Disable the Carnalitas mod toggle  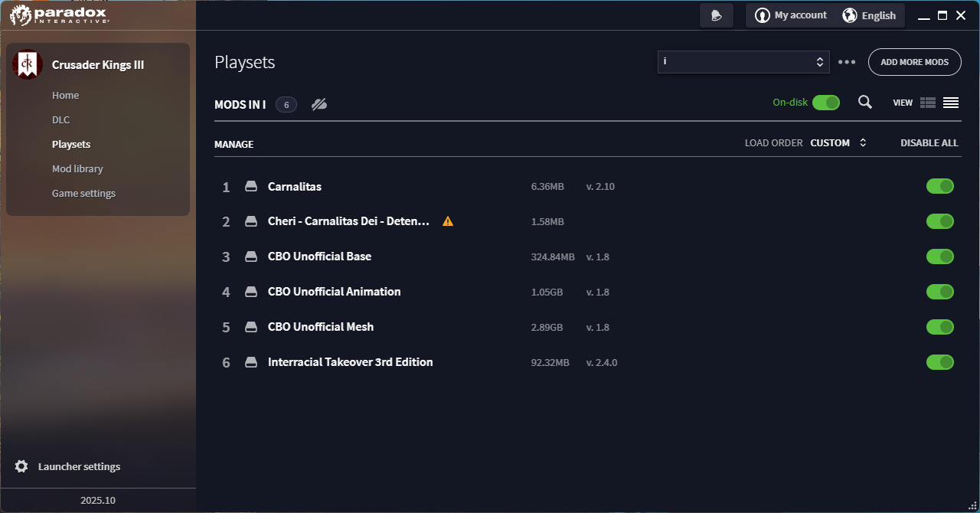click(940, 186)
